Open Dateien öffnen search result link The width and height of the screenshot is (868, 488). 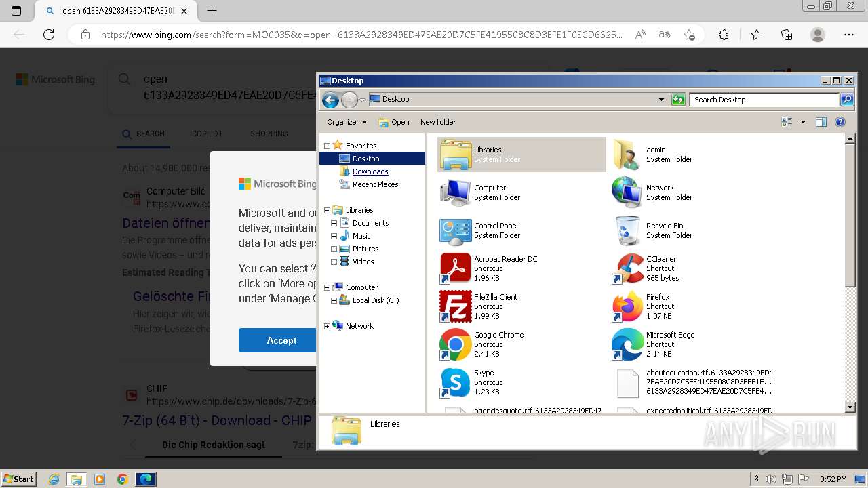click(166, 223)
